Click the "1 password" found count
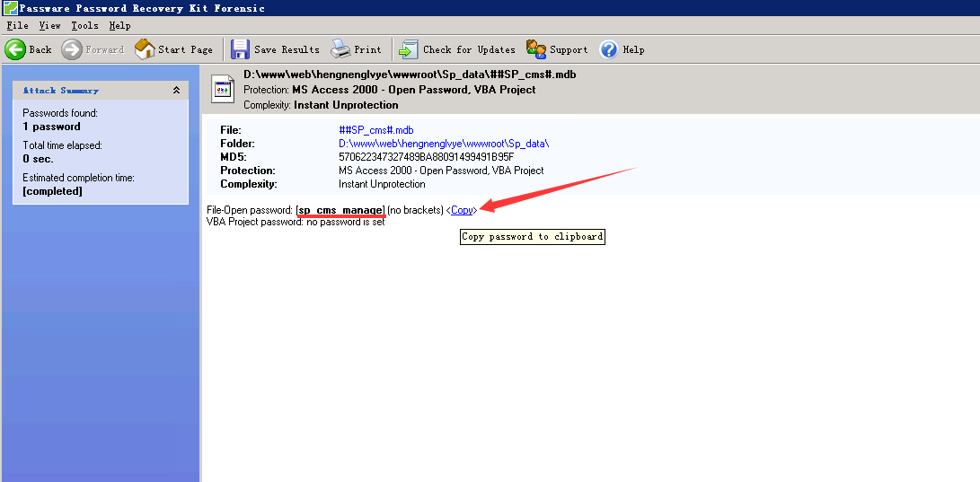This screenshot has width=980, height=482. coord(51,127)
